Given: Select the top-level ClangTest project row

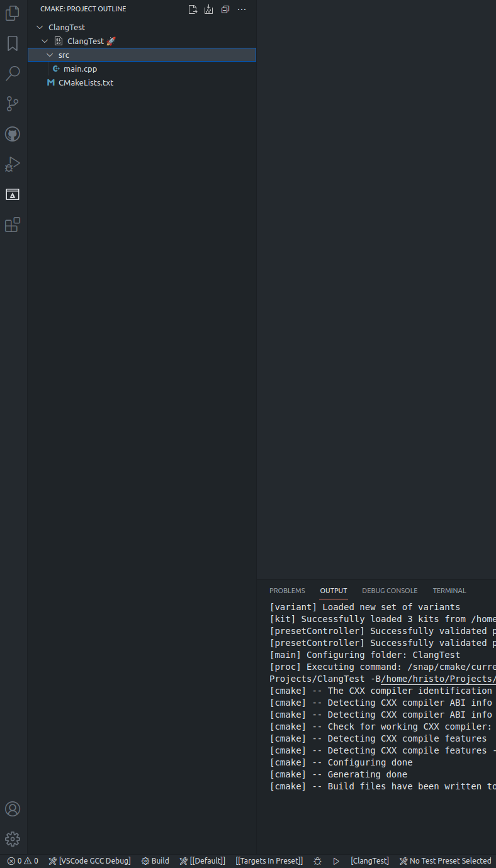Looking at the screenshot, I should coord(142,27).
